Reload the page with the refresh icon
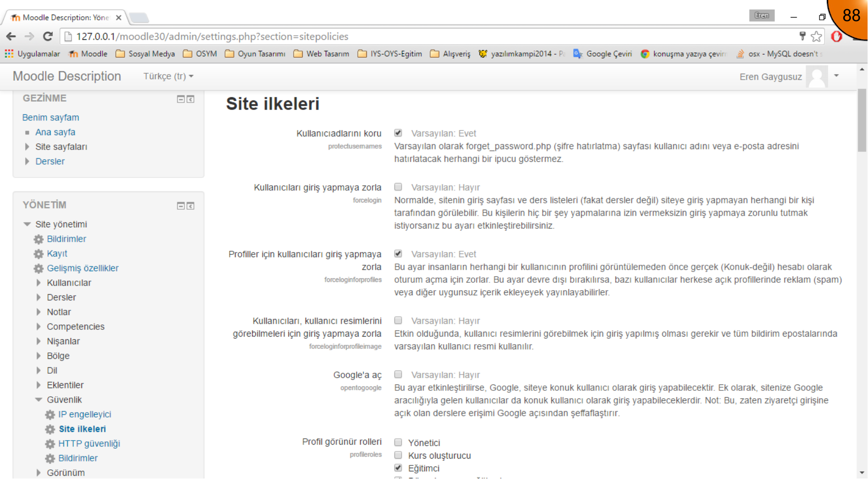This screenshot has height=488, width=868. tap(48, 36)
